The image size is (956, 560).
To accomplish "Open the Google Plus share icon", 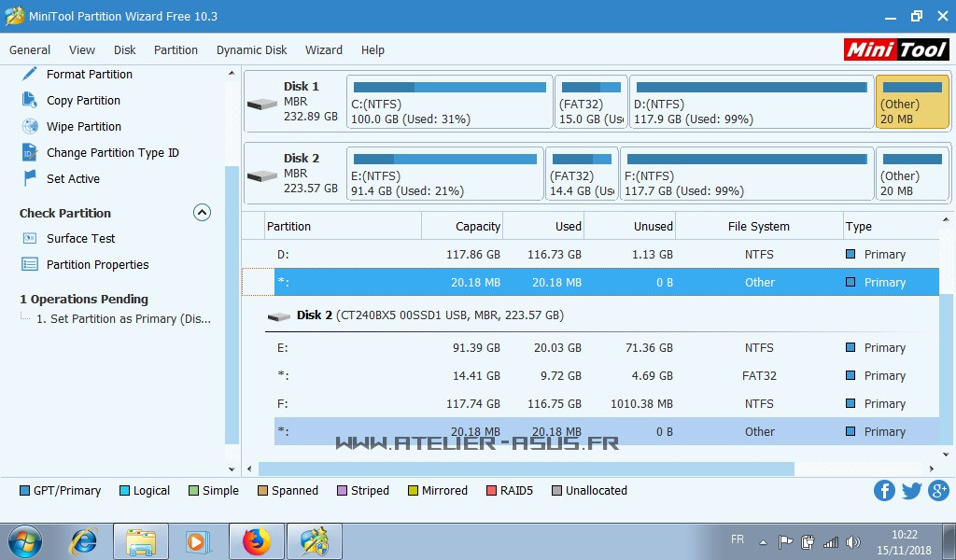I will pos(938,490).
